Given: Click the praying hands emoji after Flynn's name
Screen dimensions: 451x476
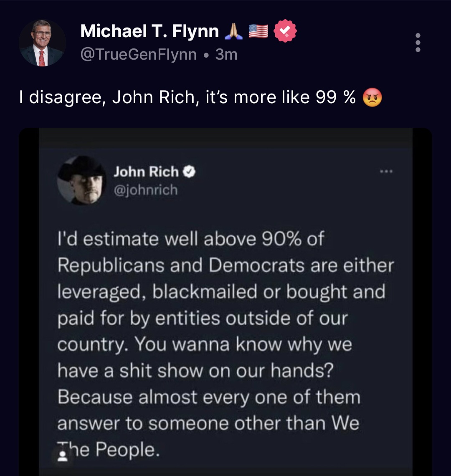Looking at the screenshot, I should (x=234, y=31).
